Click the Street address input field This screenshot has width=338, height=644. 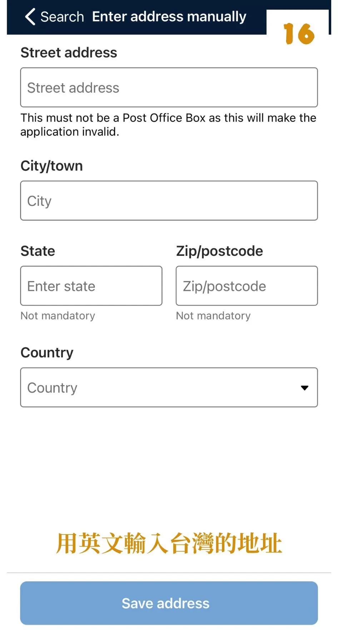(169, 87)
